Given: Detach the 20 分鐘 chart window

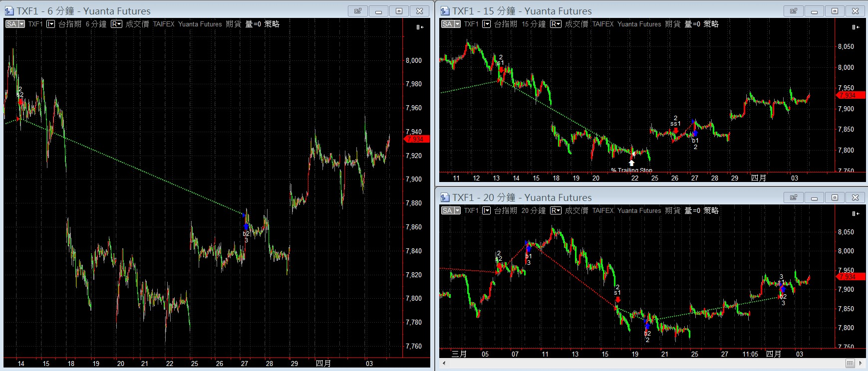Looking at the screenshot, I should click(794, 197).
